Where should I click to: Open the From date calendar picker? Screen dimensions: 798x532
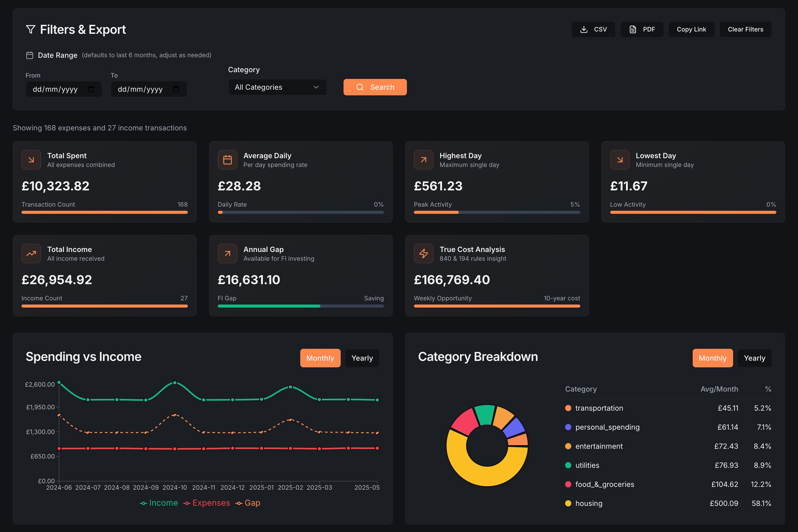click(x=91, y=89)
